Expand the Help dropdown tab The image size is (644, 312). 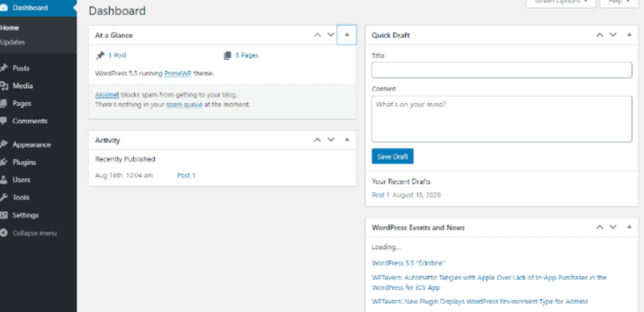tap(619, 3)
